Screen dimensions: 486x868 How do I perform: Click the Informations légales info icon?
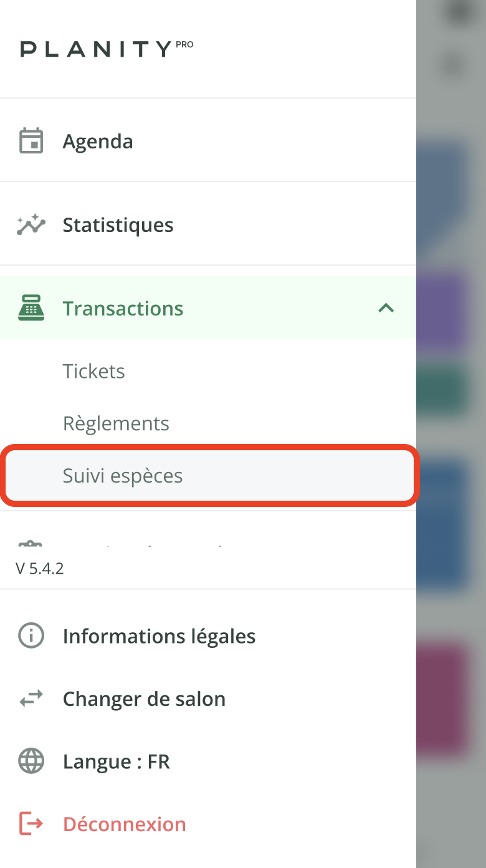click(x=31, y=636)
